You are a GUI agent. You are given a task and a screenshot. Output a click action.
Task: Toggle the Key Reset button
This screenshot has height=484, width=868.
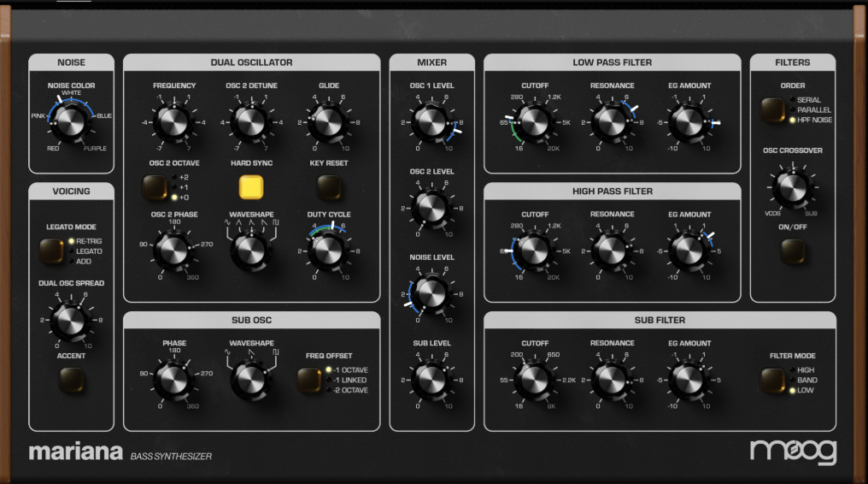(x=328, y=187)
